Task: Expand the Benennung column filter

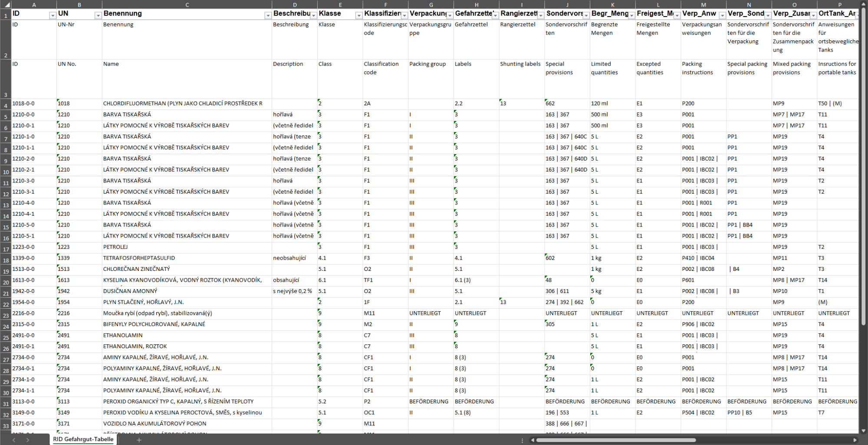Action: [268, 16]
